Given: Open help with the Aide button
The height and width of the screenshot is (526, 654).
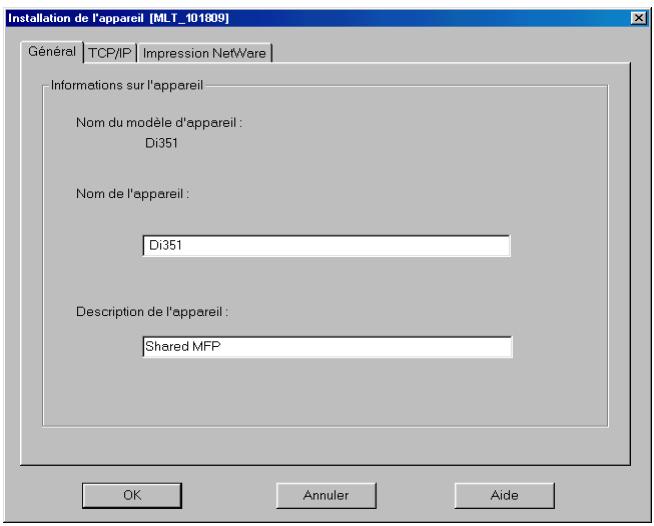Looking at the screenshot, I should 504,496.
